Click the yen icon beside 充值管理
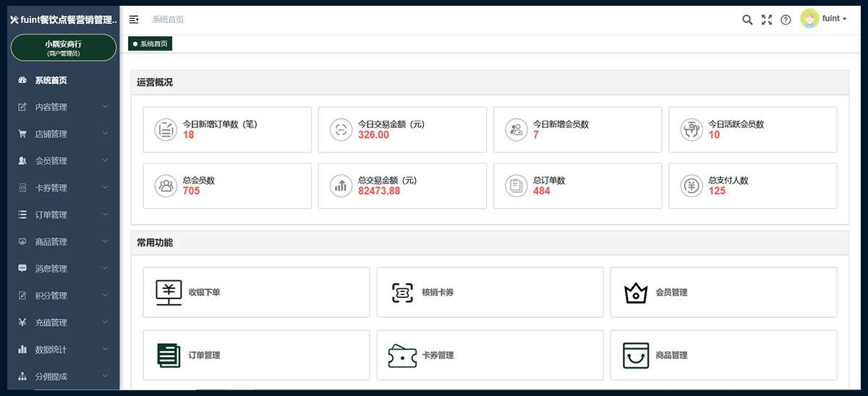Screen dimensions: 868x396 pyautogui.click(x=22, y=322)
